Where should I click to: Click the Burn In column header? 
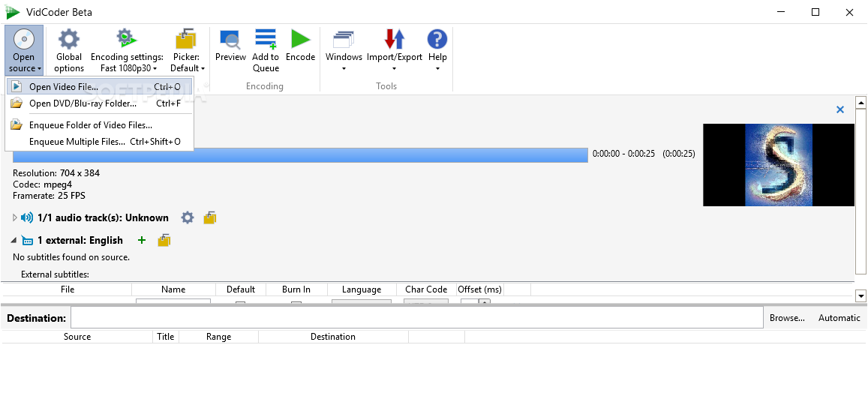[x=296, y=289]
